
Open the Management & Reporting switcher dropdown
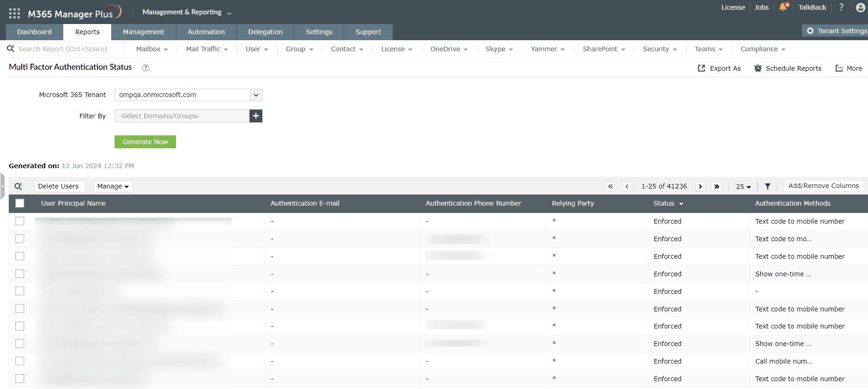(x=187, y=12)
